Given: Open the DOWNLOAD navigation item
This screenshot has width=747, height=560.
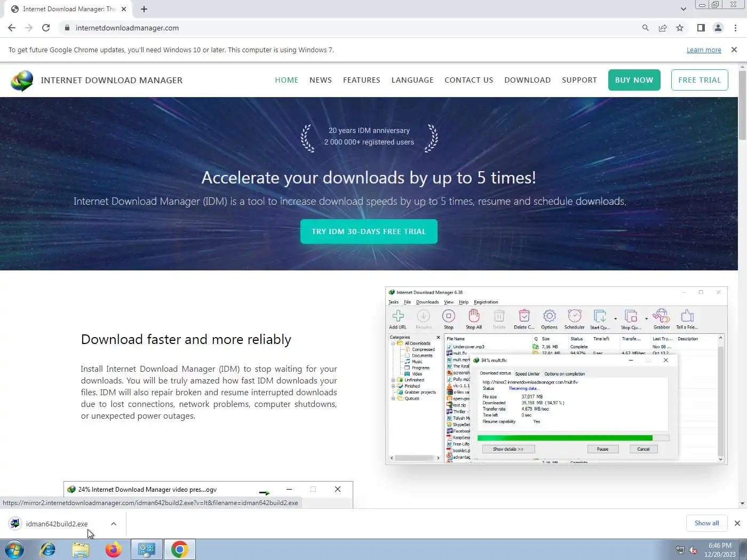Looking at the screenshot, I should pos(528,80).
